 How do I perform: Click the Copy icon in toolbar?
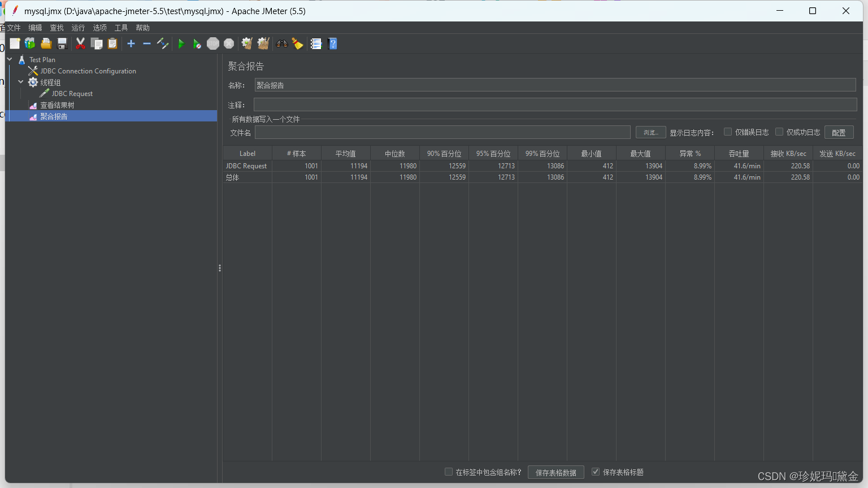(97, 43)
